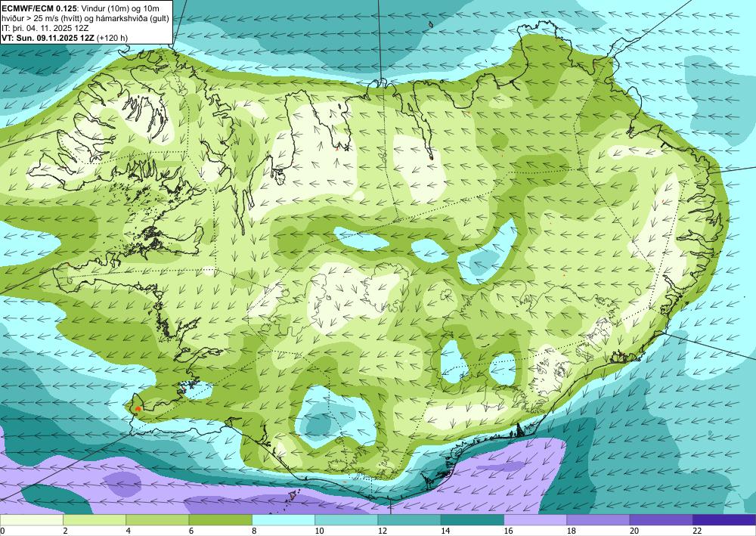This screenshot has height=536, width=756.
Task: Click the 4–6 m/s green legend swatch
Action: pyautogui.click(x=157, y=520)
